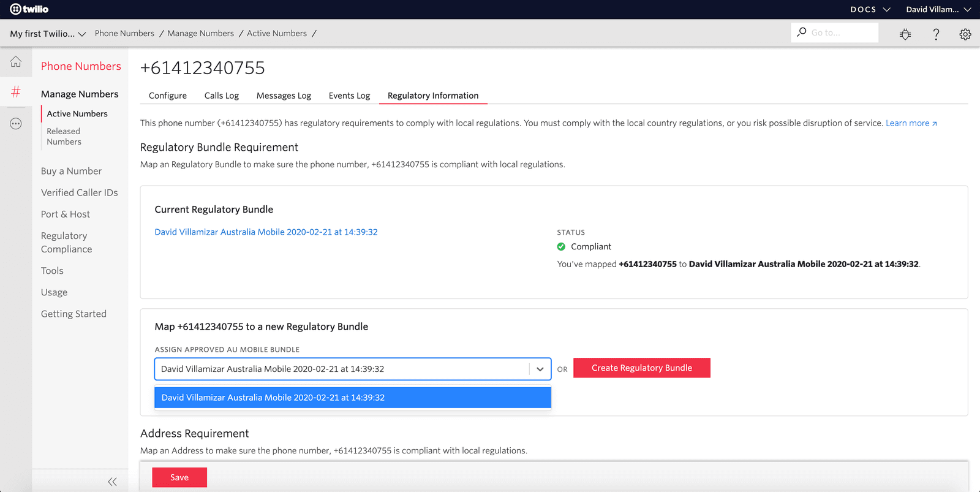The width and height of the screenshot is (980, 492).
Task: Open the help question mark icon
Action: click(936, 34)
